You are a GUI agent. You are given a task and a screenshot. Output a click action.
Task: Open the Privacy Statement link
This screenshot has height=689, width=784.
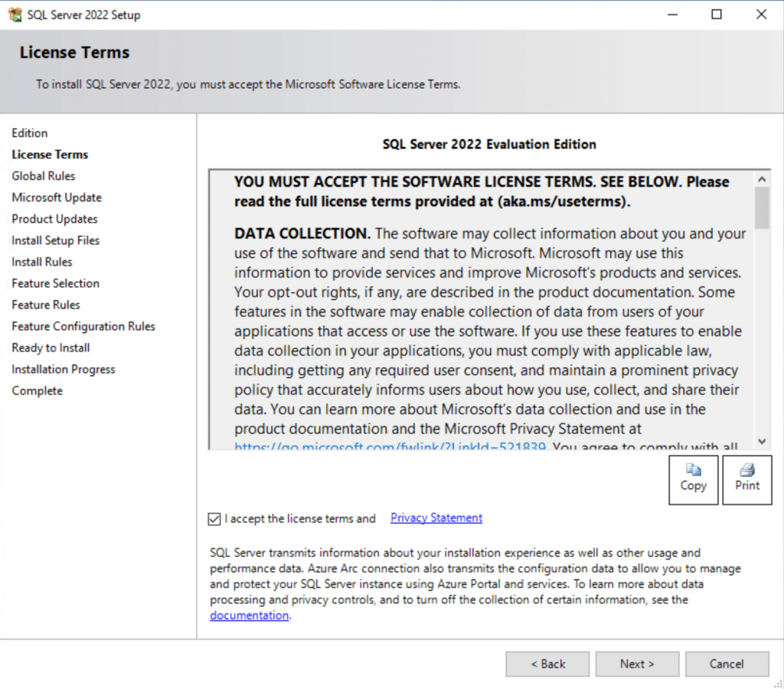[x=436, y=518]
